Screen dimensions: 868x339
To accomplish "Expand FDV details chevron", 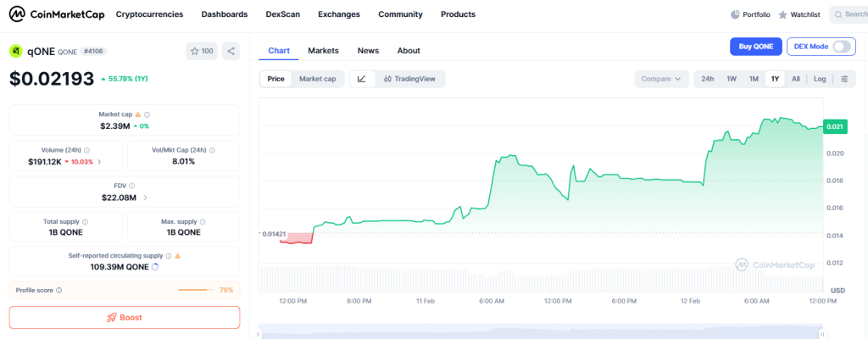I will [145, 197].
